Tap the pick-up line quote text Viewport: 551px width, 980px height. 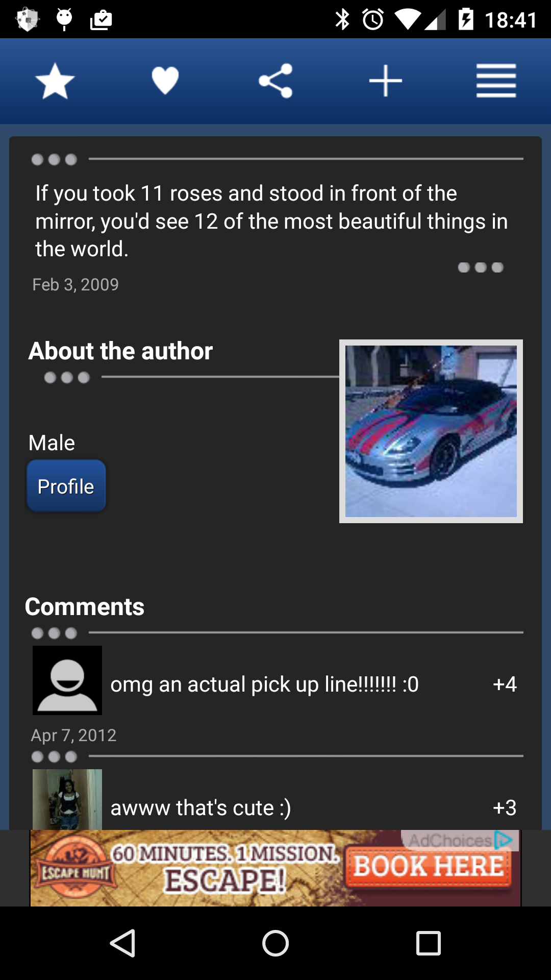pos(271,221)
